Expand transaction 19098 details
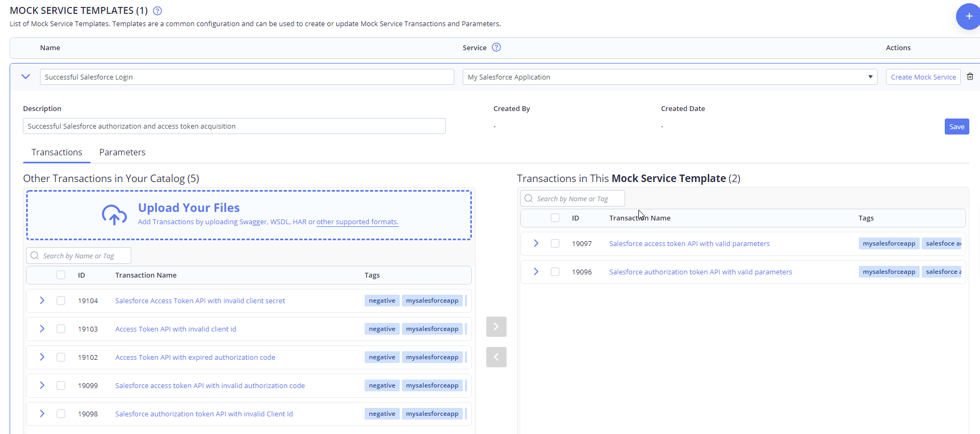 (42, 414)
